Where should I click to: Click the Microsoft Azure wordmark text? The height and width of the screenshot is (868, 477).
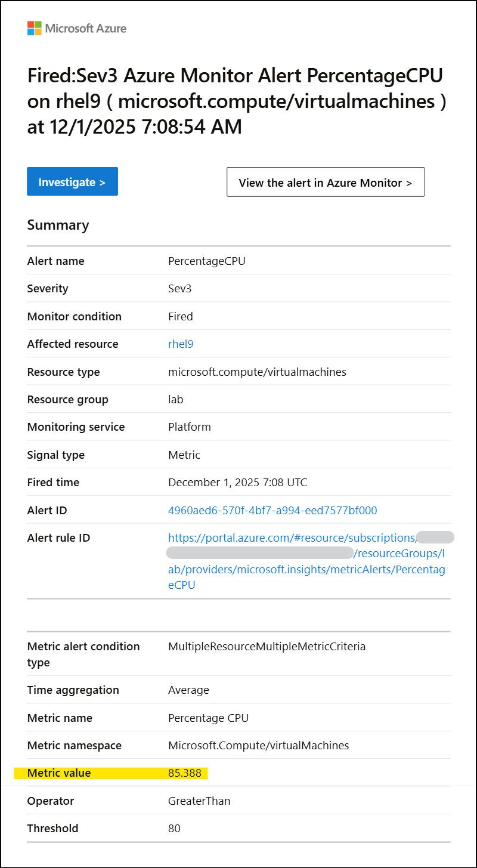pyautogui.click(x=86, y=28)
